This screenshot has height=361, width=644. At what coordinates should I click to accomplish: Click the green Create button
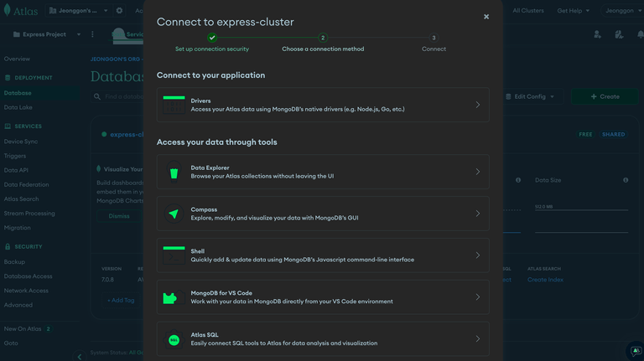[605, 97]
